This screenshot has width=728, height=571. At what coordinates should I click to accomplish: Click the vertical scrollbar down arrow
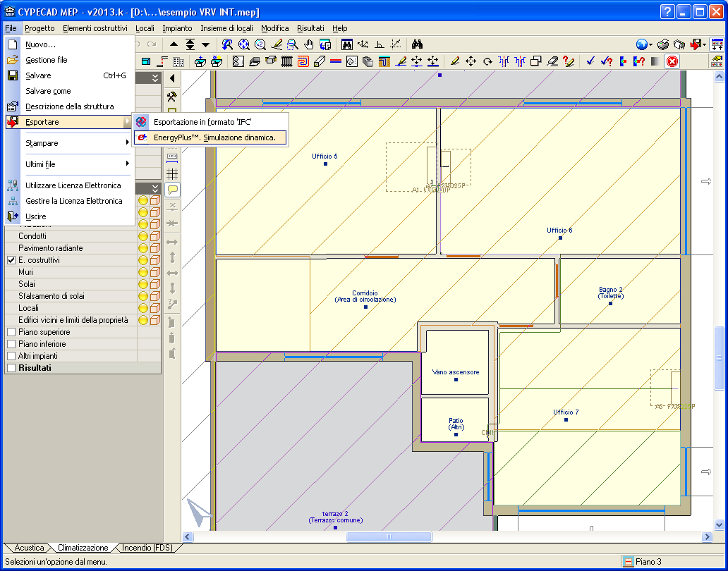pos(719,525)
